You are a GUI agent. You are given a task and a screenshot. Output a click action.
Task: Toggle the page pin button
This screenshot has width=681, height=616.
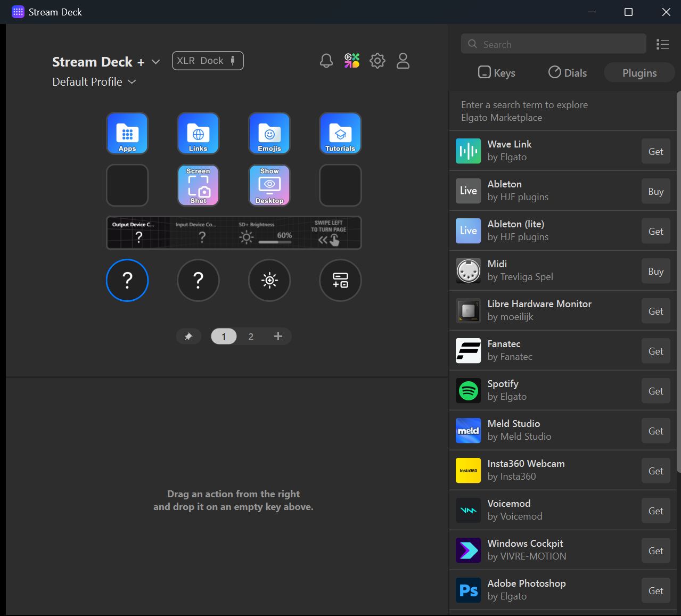[x=188, y=336]
